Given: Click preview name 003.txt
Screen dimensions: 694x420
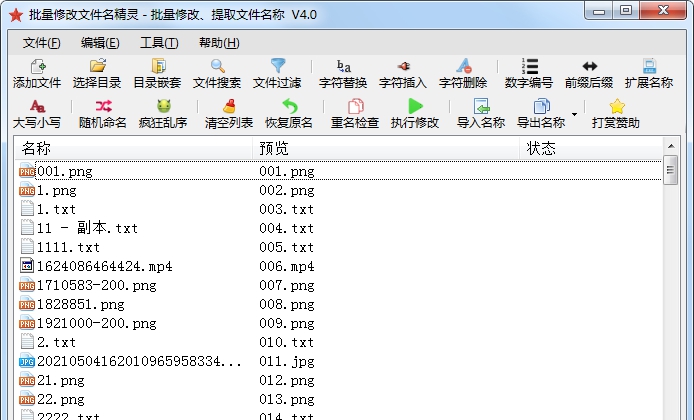Looking at the screenshot, I should (287, 209).
